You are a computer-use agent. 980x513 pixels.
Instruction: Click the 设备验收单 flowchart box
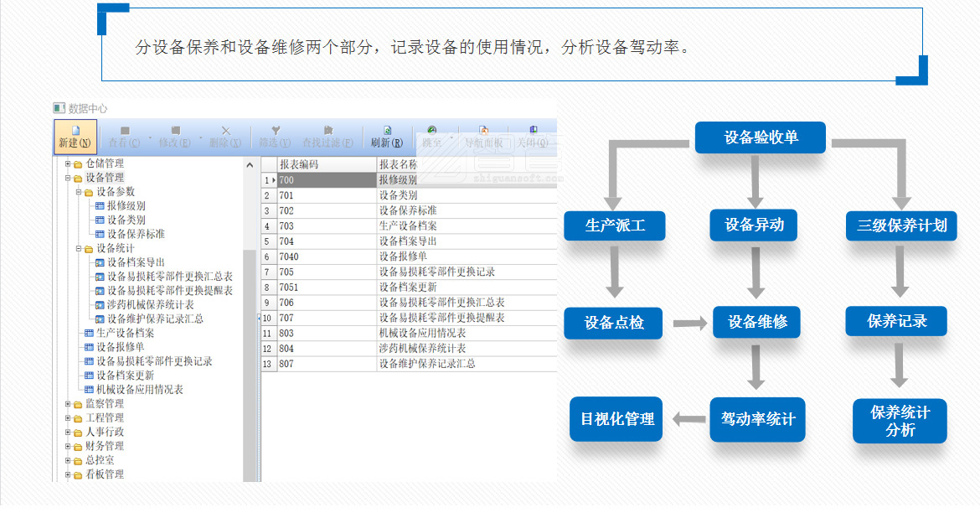point(760,137)
